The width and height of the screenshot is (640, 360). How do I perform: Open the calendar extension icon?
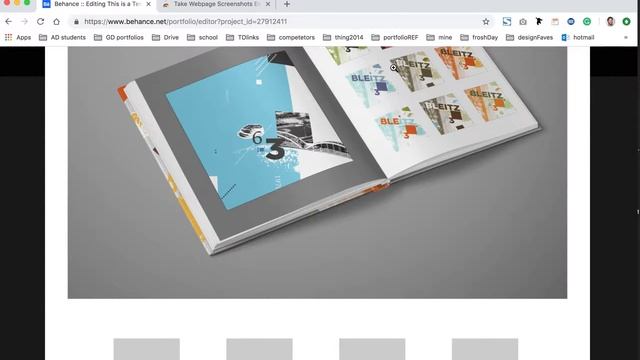point(555,22)
